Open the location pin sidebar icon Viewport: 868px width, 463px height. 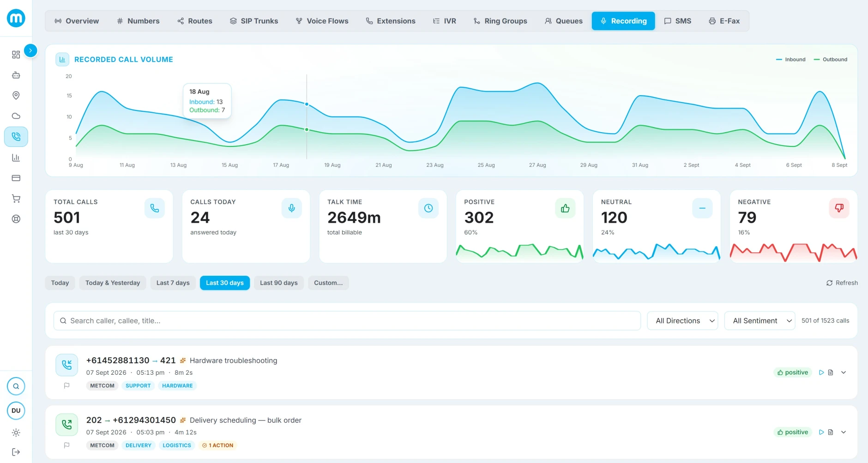click(x=16, y=96)
